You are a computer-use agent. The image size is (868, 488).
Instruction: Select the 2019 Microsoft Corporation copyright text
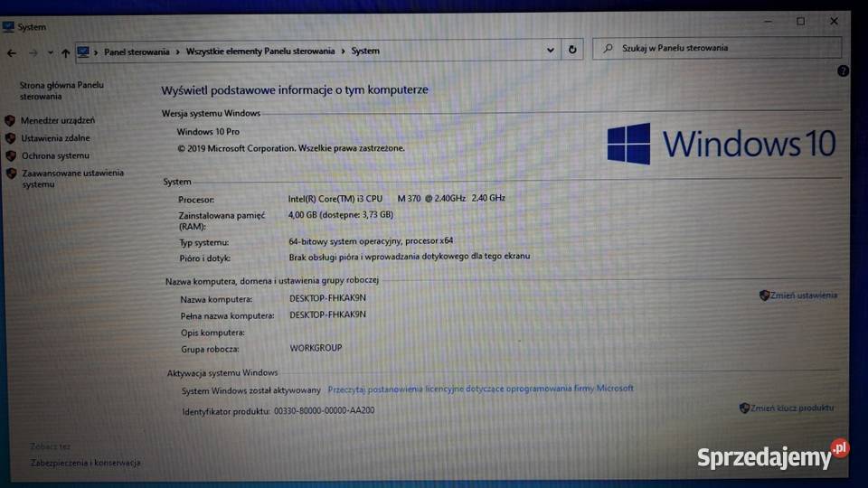(x=291, y=148)
